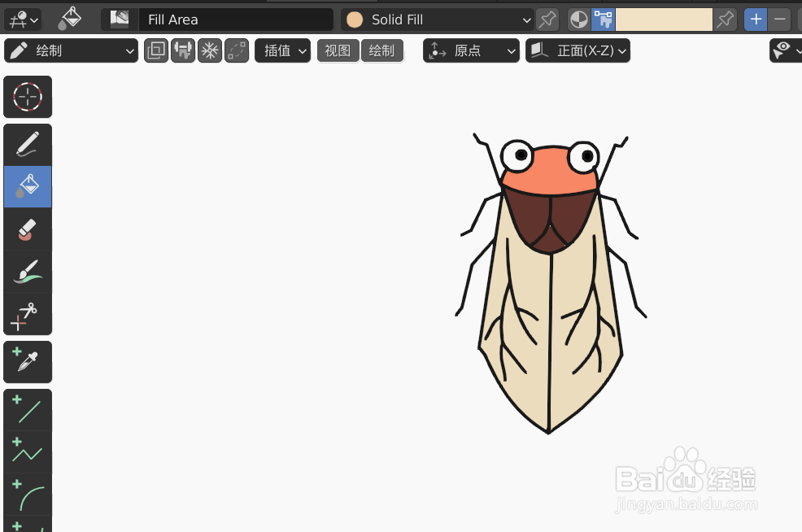The image size is (802, 532).
Task: Open the 绘制 mode dropdown
Action: click(71, 50)
